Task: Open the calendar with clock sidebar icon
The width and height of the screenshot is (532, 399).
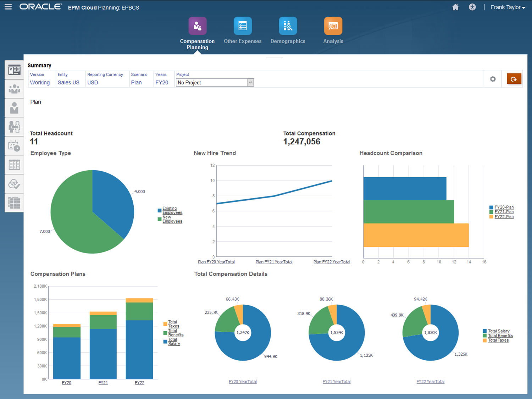Action: coord(14,146)
